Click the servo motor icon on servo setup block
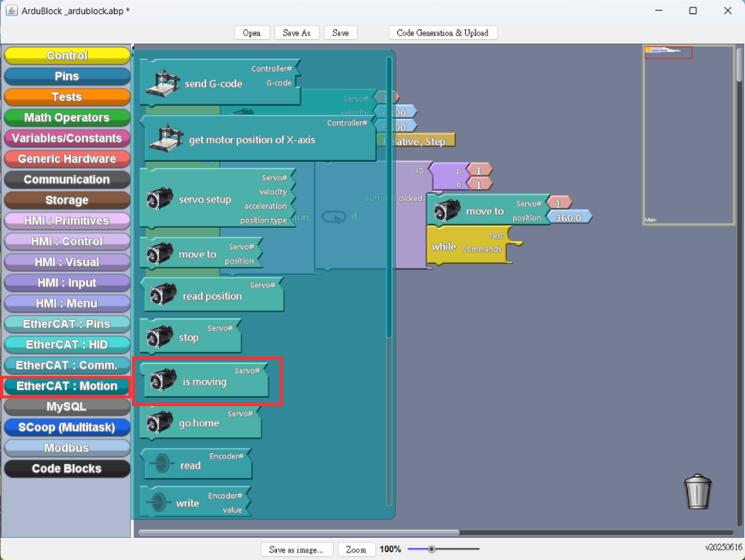The height and width of the screenshot is (560, 745). coord(160,199)
